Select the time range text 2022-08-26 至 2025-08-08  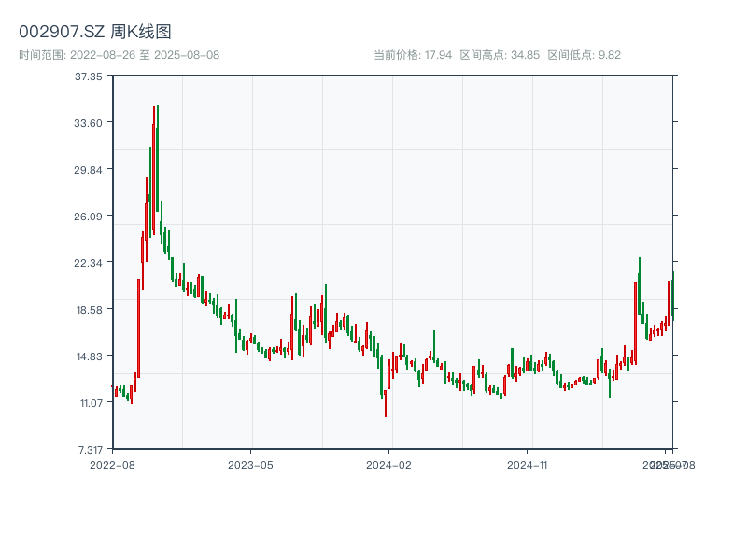[145, 55]
